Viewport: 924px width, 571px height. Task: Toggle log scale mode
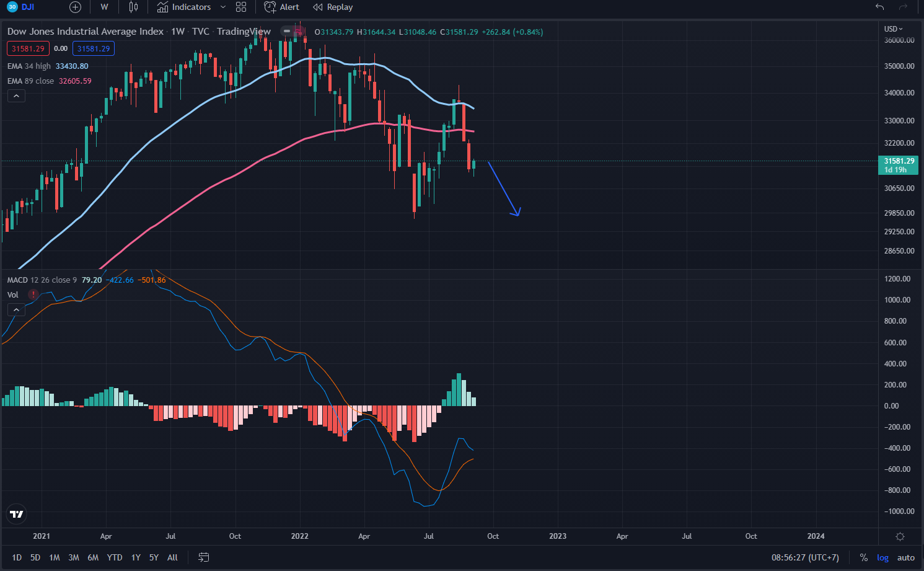click(882, 557)
